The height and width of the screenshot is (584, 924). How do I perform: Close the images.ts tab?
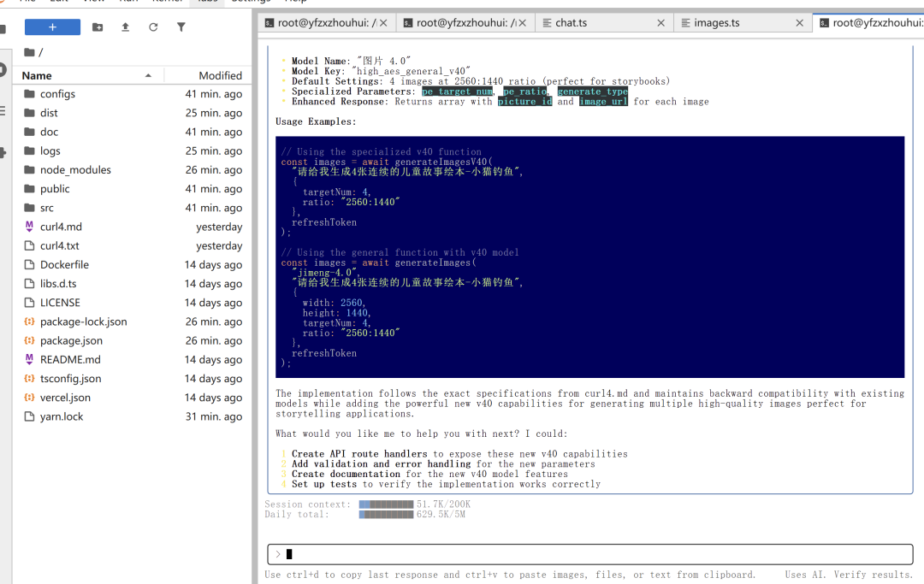click(x=799, y=23)
